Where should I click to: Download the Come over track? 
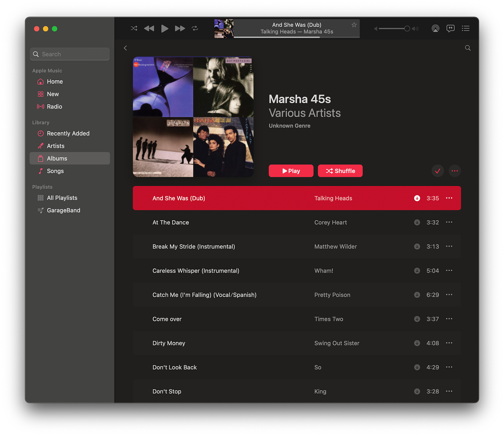coord(417,319)
